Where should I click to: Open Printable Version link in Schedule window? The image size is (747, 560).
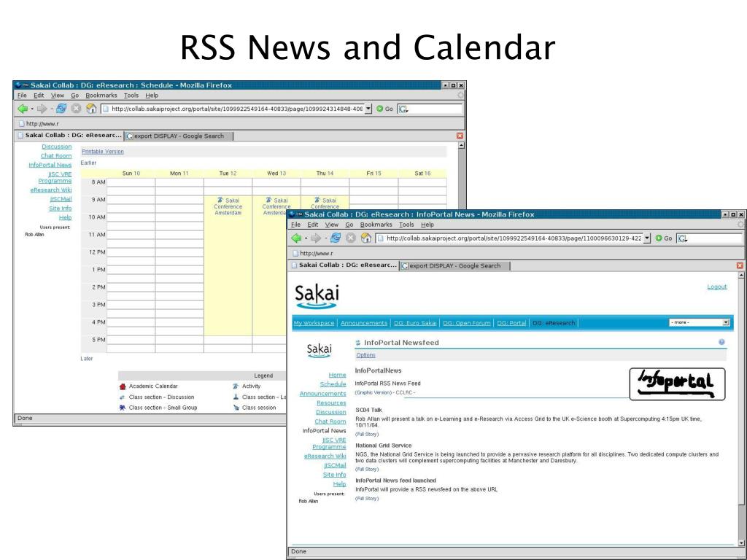point(102,152)
